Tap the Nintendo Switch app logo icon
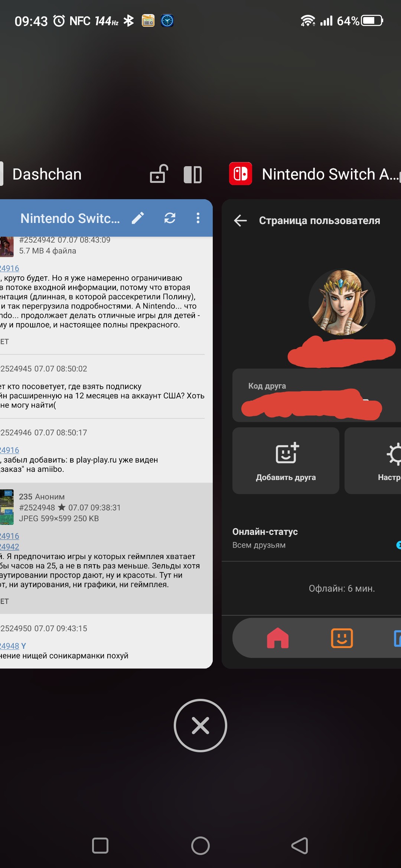This screenshot has height=868, width=401. pyautogui.click(x=241, y=174)
